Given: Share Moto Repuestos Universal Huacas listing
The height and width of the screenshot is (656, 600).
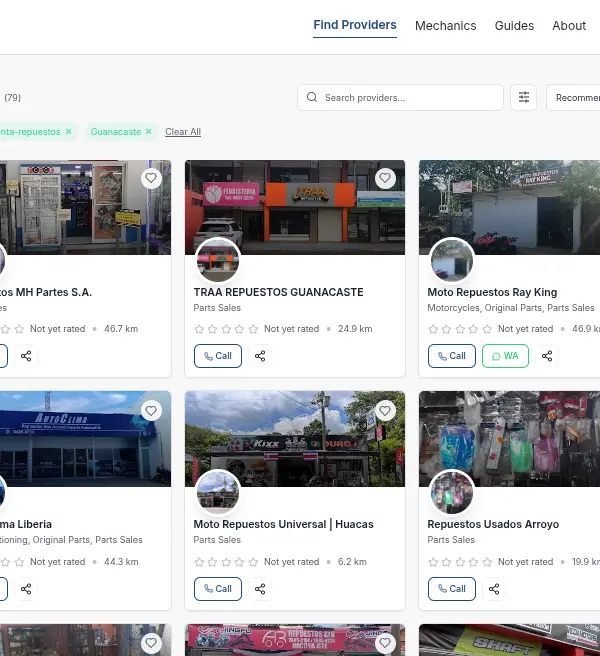Looking at the screenshot, I should 260,589.
